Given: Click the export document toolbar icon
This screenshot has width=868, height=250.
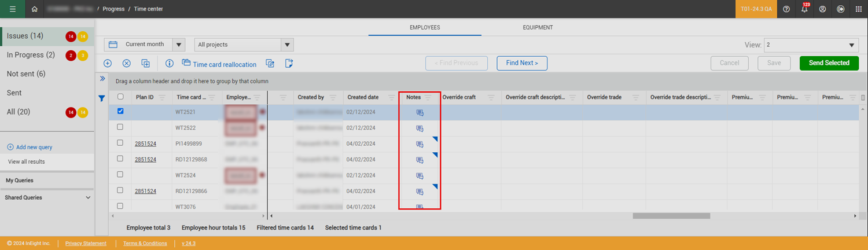Looking at the screenshot, I should click(289, 64).
